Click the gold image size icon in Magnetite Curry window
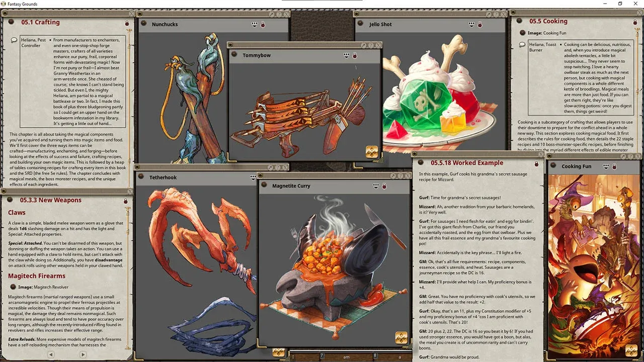This screenshot has width=644, height=362. pos(401,337)
